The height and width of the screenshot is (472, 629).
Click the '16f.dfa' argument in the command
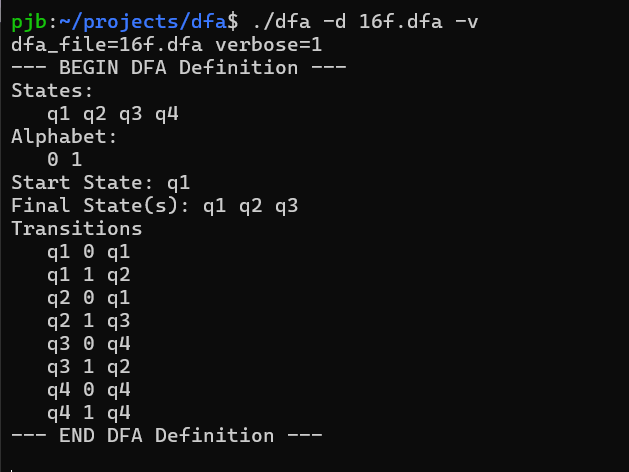coord(401,21)
